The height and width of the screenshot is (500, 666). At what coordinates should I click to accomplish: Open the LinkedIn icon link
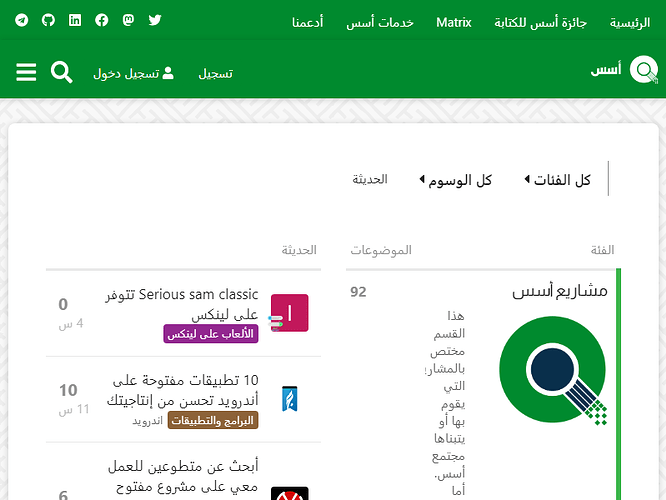point(75,20)
